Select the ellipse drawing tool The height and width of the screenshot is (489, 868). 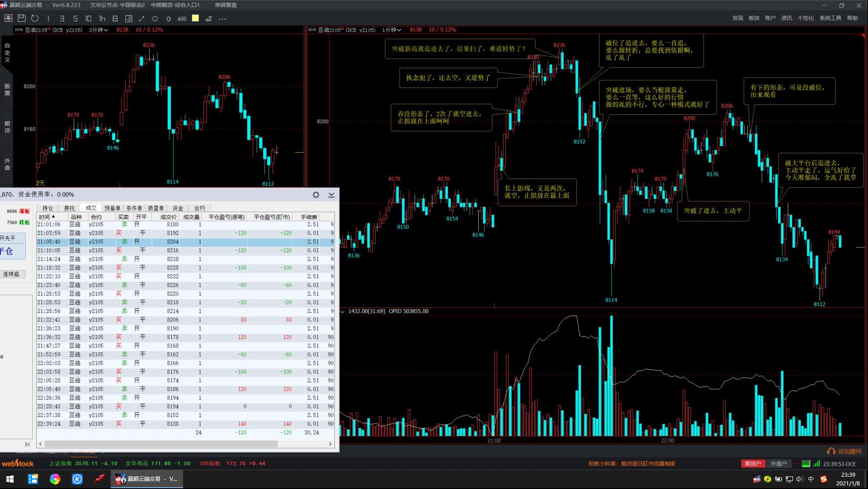pos(155,19)
